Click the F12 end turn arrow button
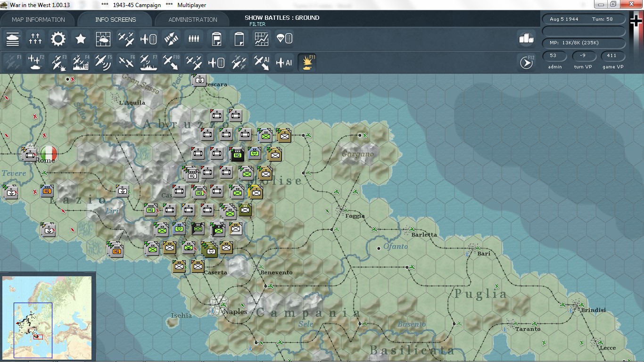Screen dimensions: 644x362 coord(526,62)
